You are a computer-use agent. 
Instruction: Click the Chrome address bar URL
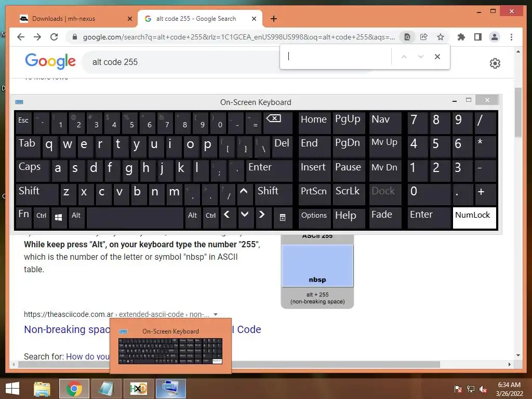(239, 37)
